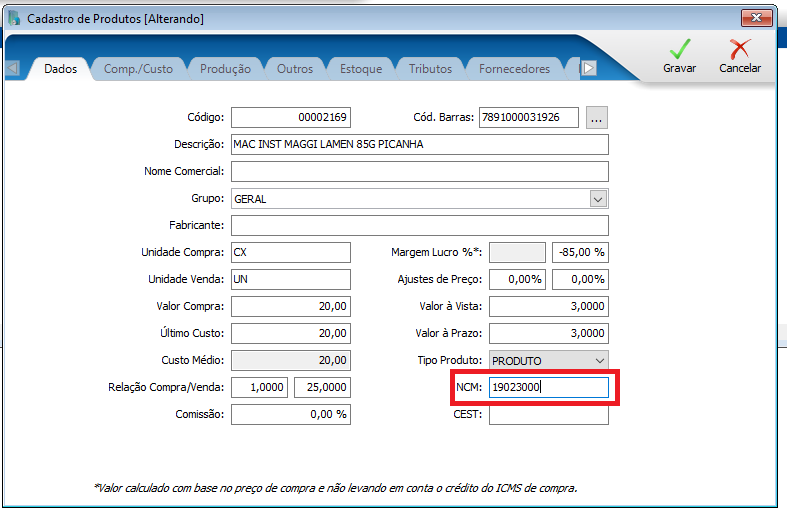This screenshot has height=513, width=787.
Task: Open the Fornecedores tab
Action: (514, 69)
